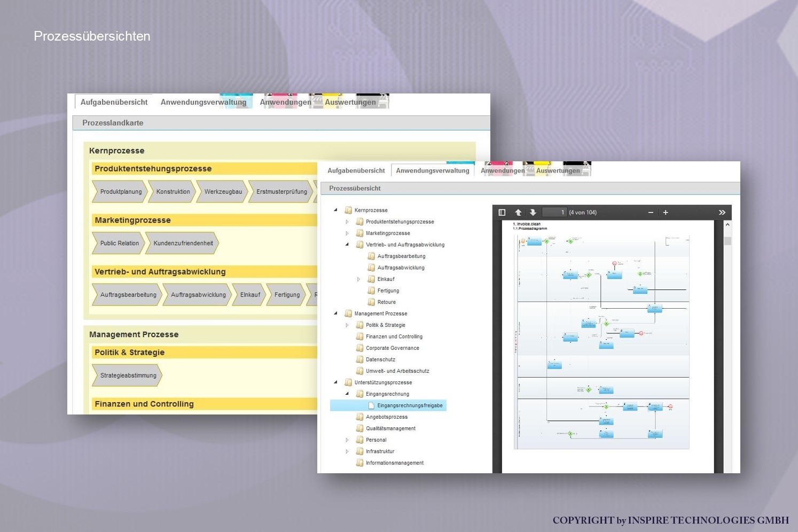Viewport: 798px width, 532px height.
Task: Expand the Infrastruktur tree node arrow
Action: pos(347,451)
